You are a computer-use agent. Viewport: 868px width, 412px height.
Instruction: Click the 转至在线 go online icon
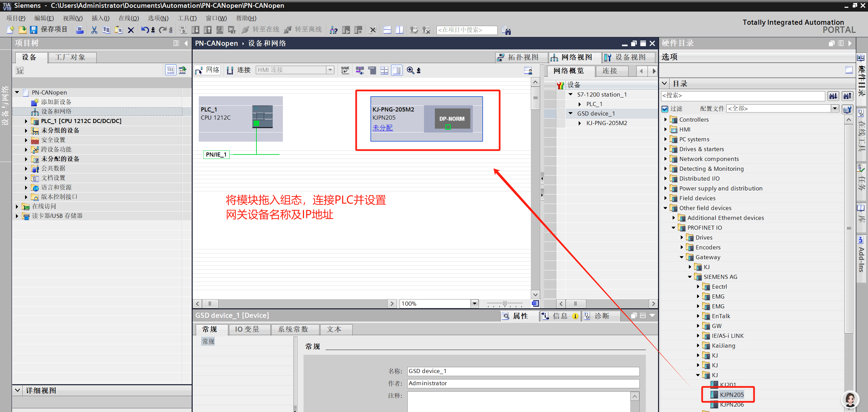pyautogui.click(x=245, y=30)
